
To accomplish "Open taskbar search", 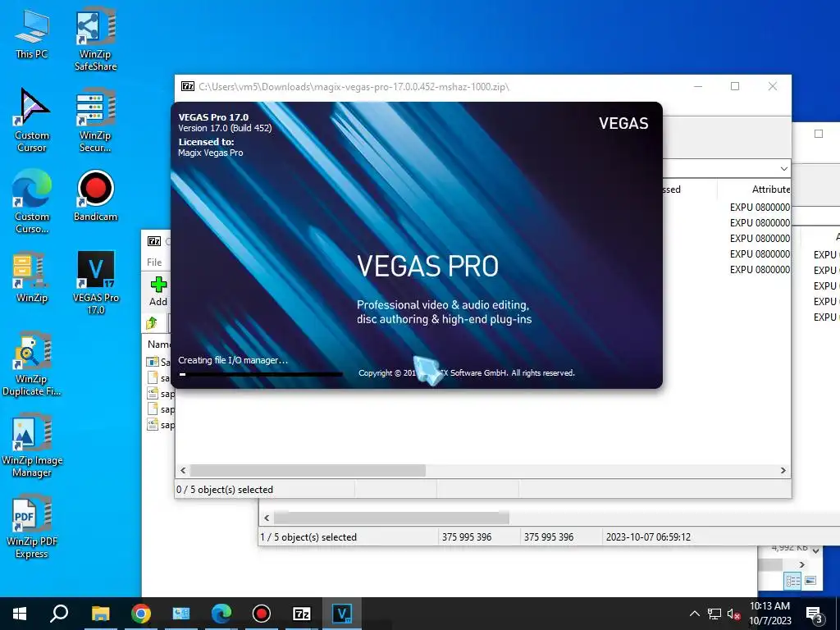I will coord(59,614).
